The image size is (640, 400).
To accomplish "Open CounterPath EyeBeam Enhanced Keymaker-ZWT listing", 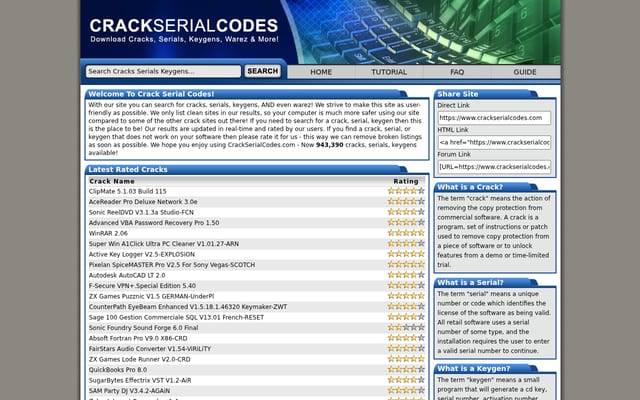I will pyautogui.click(x=188, y=307).
